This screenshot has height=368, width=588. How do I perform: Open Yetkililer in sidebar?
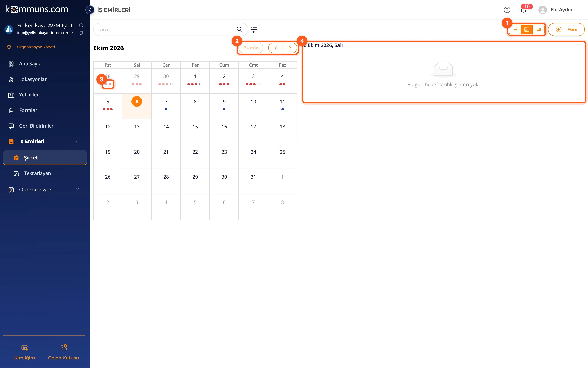click(45, 95)
